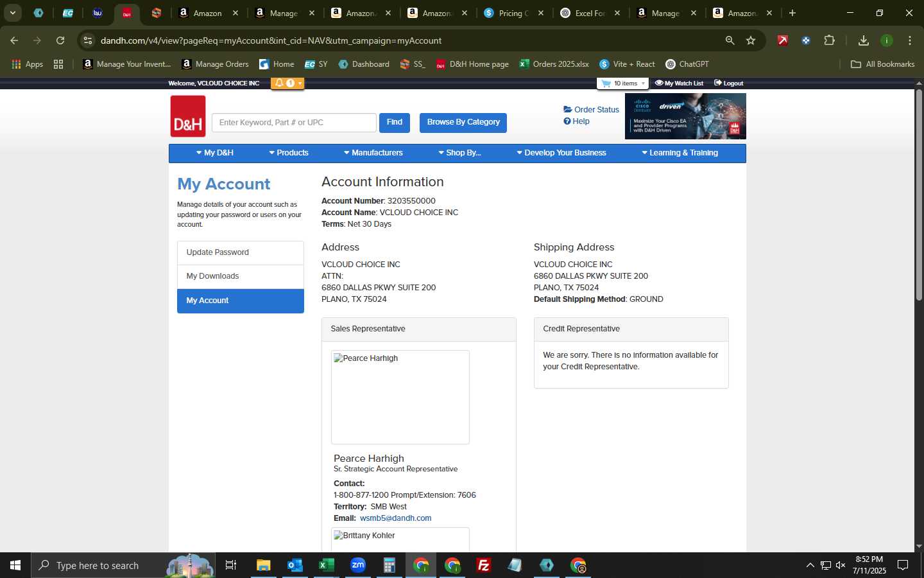Open Excel from taskbar
This screenshot has width=924, height=578.
click(x=326, y=565)
